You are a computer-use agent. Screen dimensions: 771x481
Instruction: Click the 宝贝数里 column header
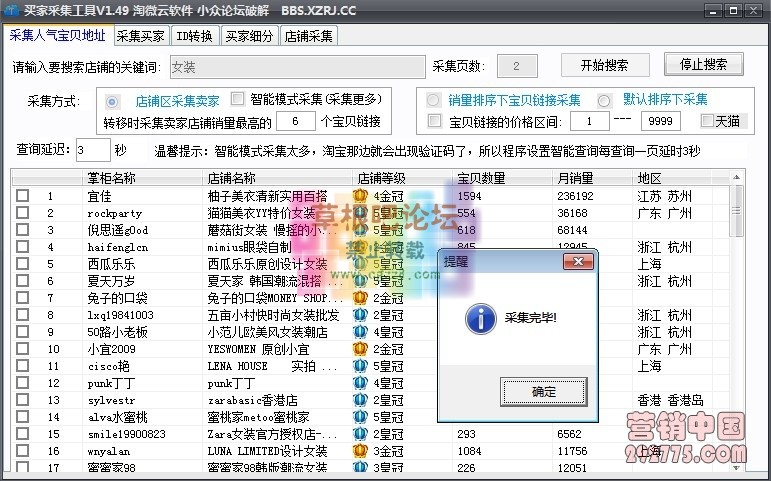coord(503,178)
